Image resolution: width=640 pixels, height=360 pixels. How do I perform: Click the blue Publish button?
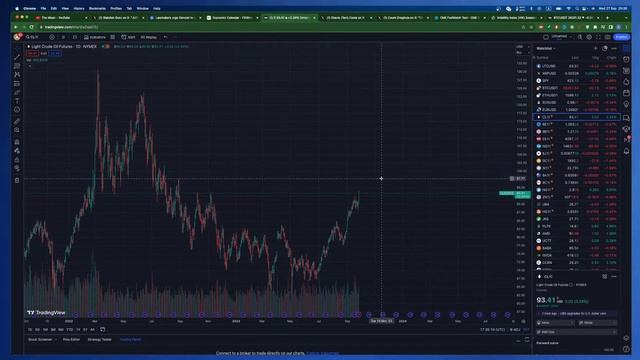pyautogui.click(x=622, y=37)
